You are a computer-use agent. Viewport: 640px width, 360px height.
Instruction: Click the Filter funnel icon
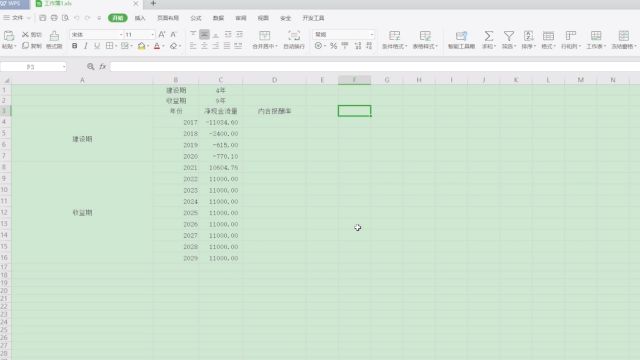point(509,36)
